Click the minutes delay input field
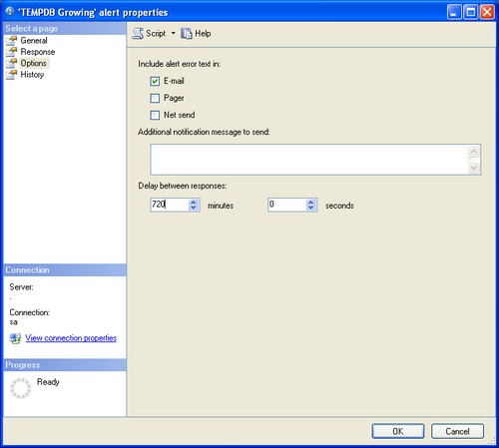This screenshot has width=499, height=448. (x=170, y=205)
